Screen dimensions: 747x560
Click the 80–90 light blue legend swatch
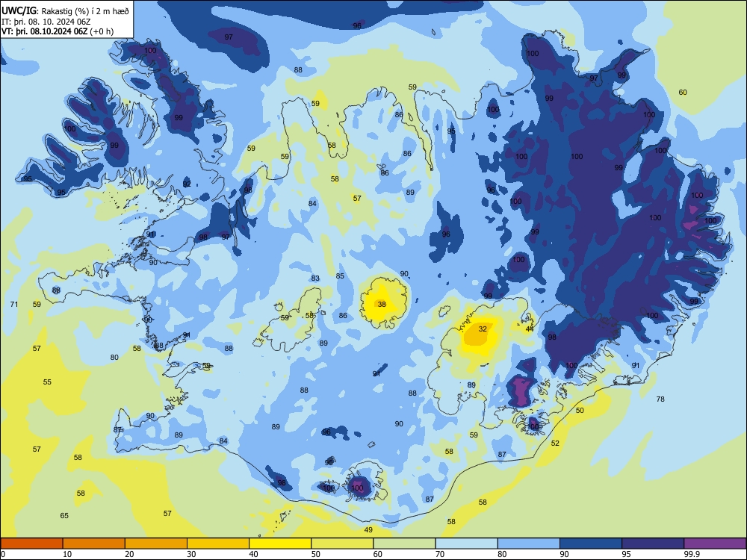[529, 544]
